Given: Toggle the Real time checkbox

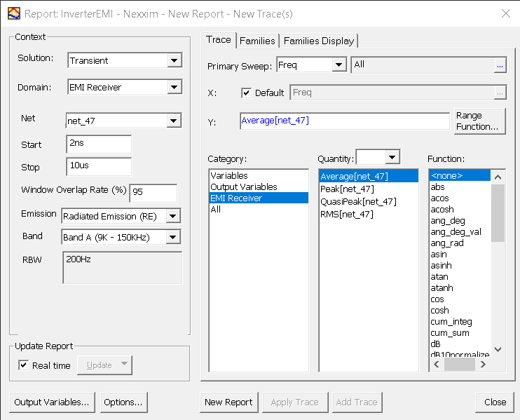Looking at the screenshot, I should [24, 365].
